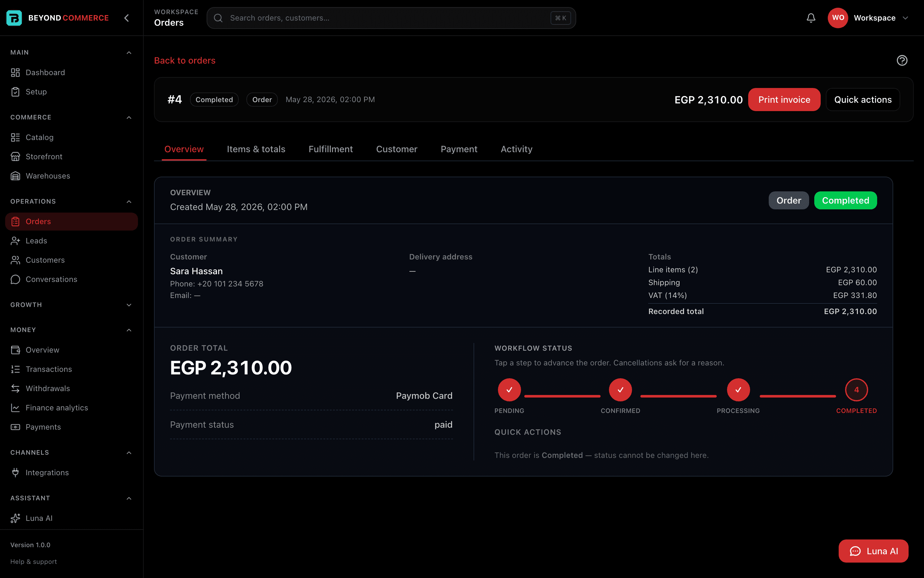
Task: Click the ⌘K shortcut badge
Action: [x=560, y=18]
